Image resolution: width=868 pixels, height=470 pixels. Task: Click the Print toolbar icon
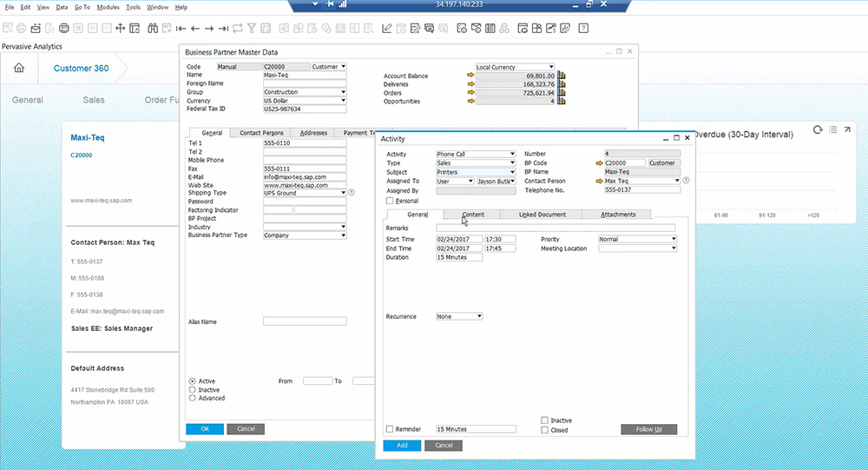tap(22, 29)
